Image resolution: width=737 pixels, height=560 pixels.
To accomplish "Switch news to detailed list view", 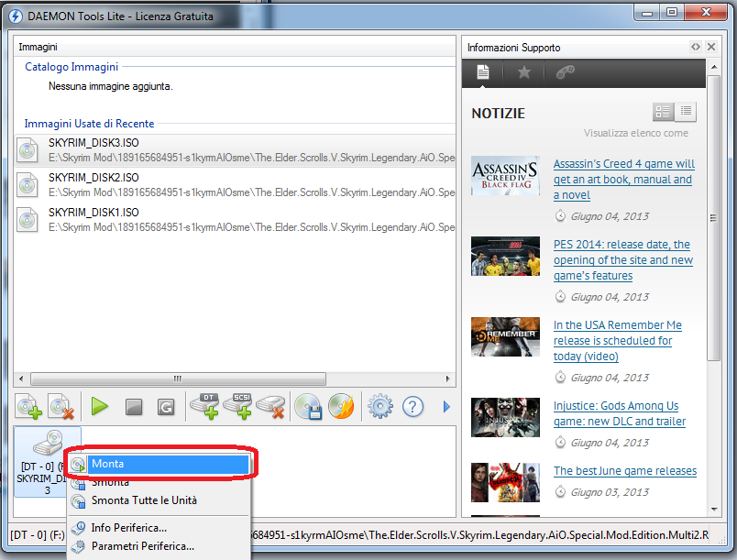I will click(x=663, y=112).
